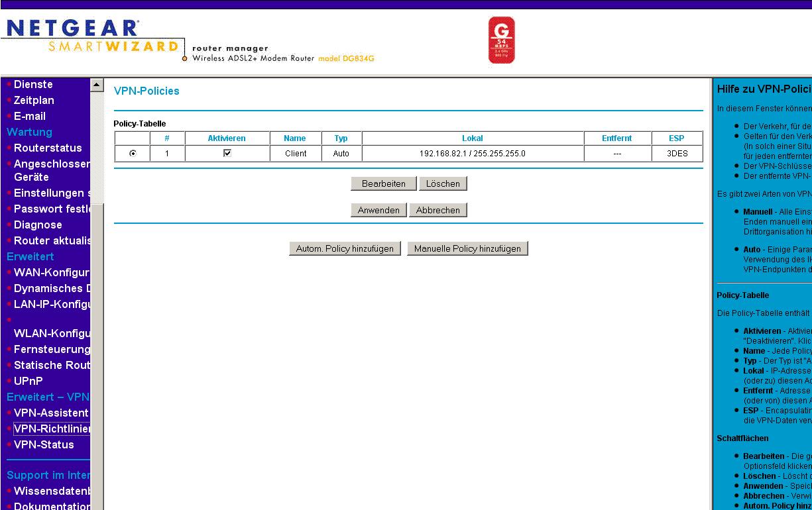Viewport: 812px width, 510px height.
Task: Click the Löschen button
Action: (x=443, y=183)
